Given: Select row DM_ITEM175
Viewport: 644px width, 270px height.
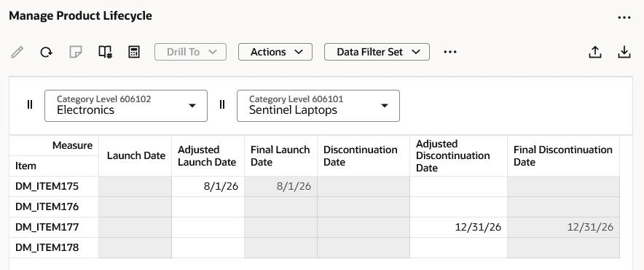Looking at the screenshot, I should (54, 187).
